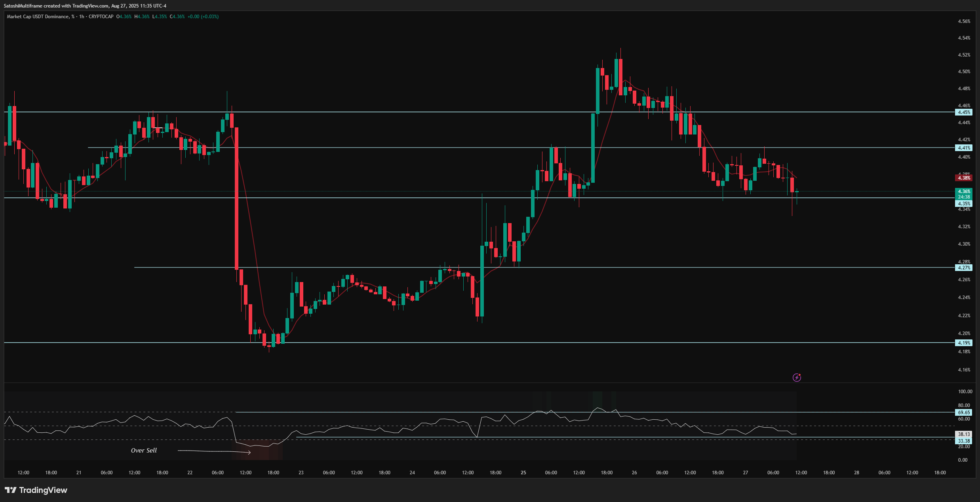Click the 4.30% price axis label
Screen dimensions: 980x502
[x=964, y=244]
